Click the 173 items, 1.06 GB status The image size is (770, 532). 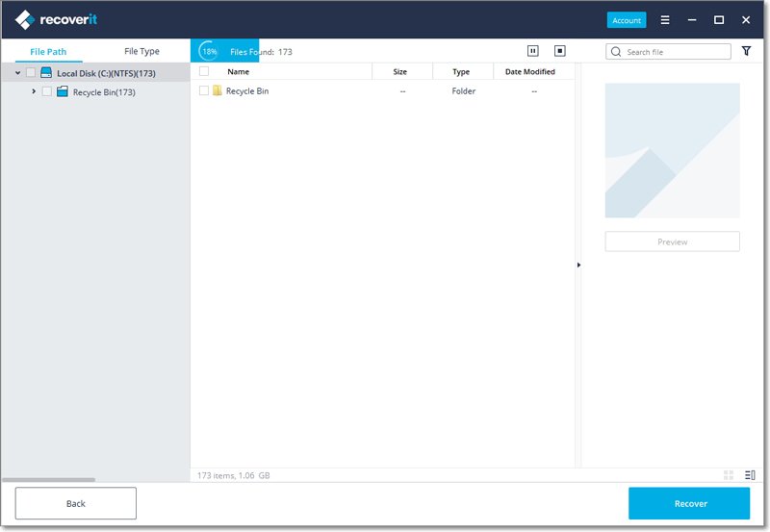(233, 475)
